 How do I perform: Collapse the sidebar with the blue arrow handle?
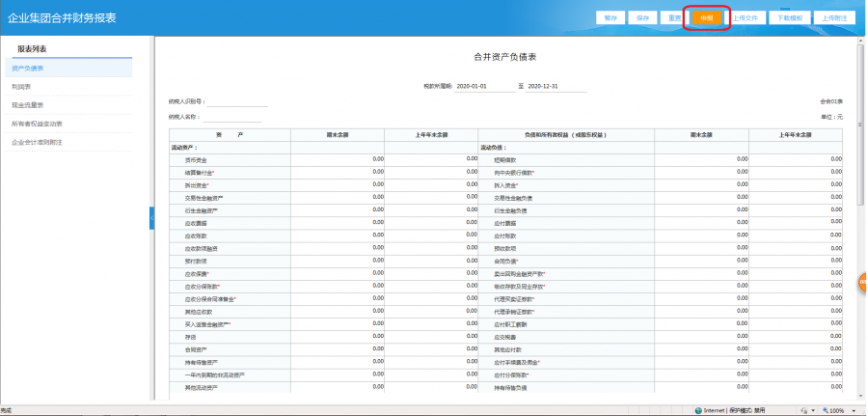[x=151, y=218]
